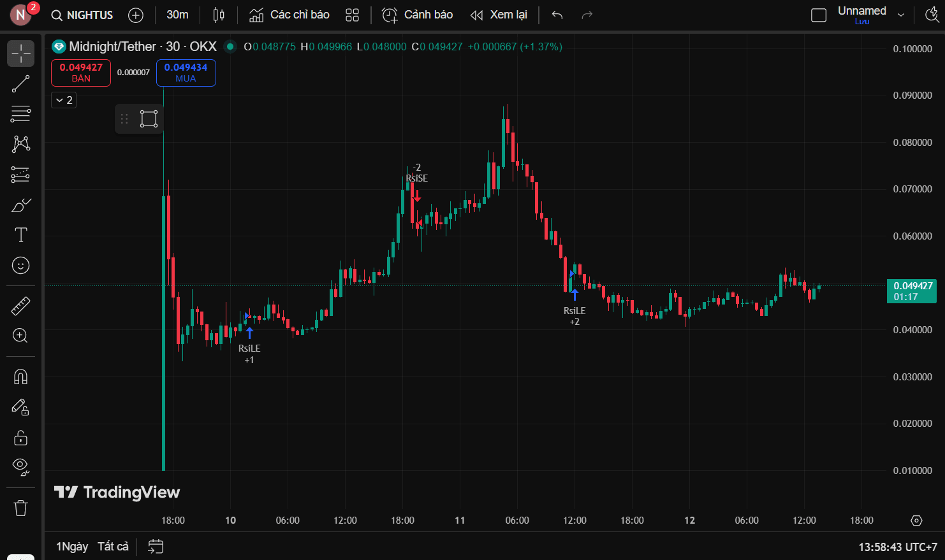
Task: Open the Unnamed layout dropdown arrow
Action: [x=900, y=15]
